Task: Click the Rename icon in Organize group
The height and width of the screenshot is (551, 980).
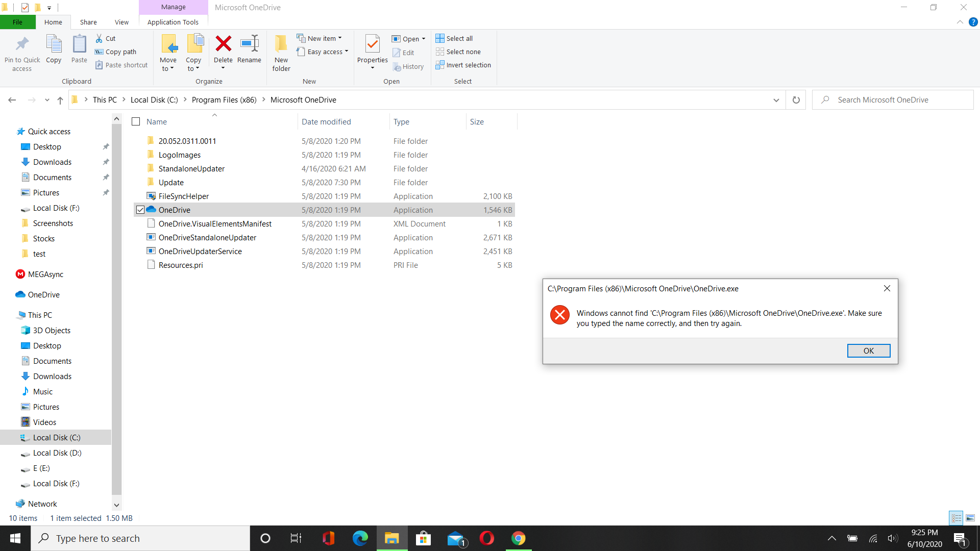Action: click(249, 44)
